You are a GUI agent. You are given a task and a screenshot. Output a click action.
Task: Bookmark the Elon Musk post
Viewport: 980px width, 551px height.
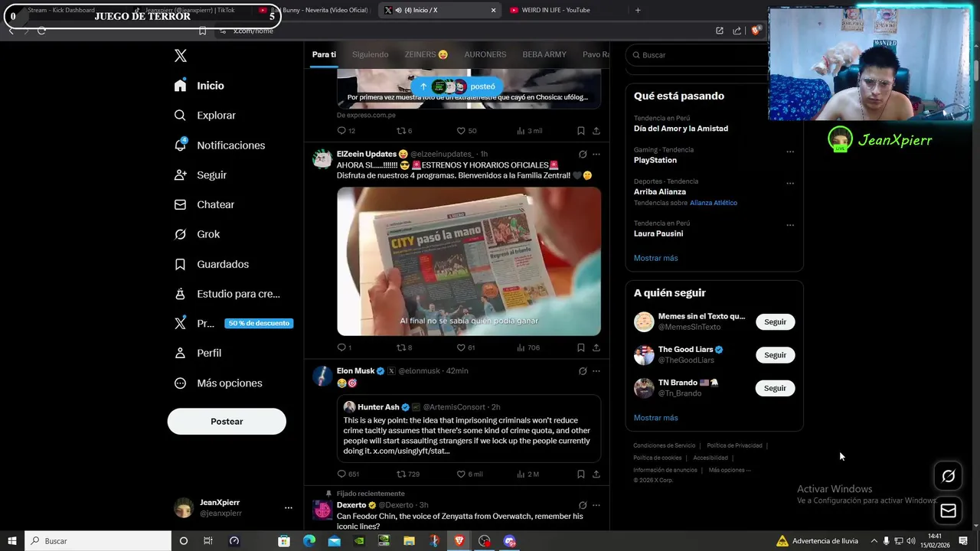point(580,474)
